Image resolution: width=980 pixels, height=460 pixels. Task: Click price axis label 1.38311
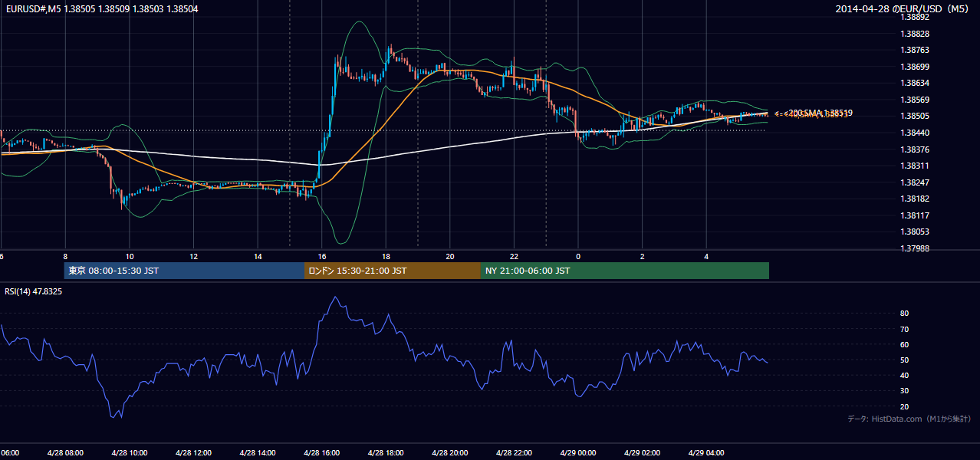(x=916, y=166)
